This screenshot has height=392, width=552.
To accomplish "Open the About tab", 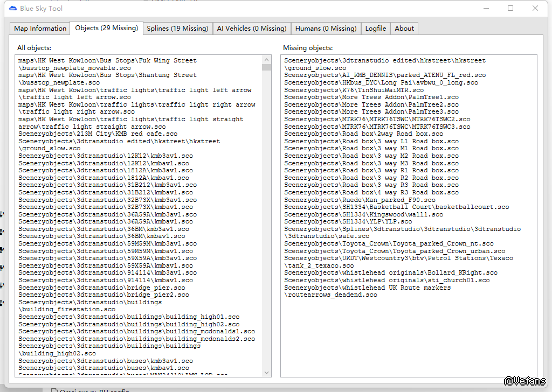I will pyautogui.click(x=404, y=29).
